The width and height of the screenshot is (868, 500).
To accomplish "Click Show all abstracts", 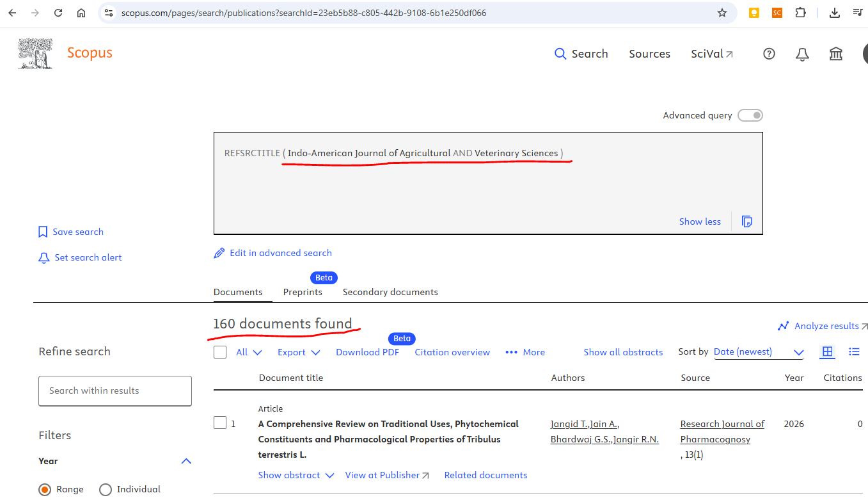I will (x=623, y=352).
